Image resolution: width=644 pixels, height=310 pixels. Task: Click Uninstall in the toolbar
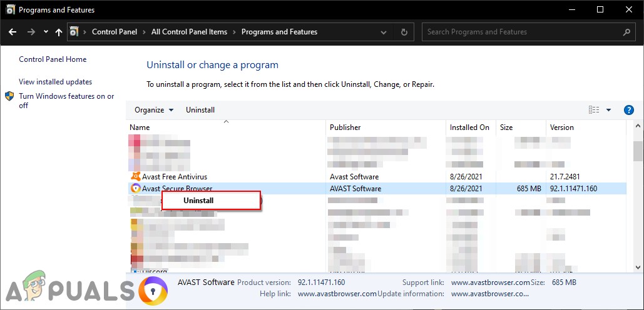click(200, 110)
